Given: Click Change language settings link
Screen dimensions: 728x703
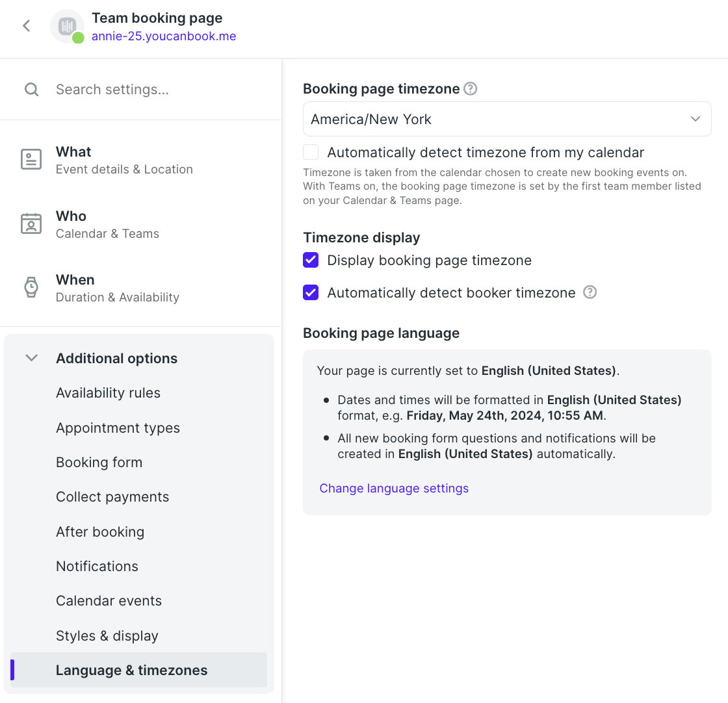Looking at the screenshot, I should 394,488.
